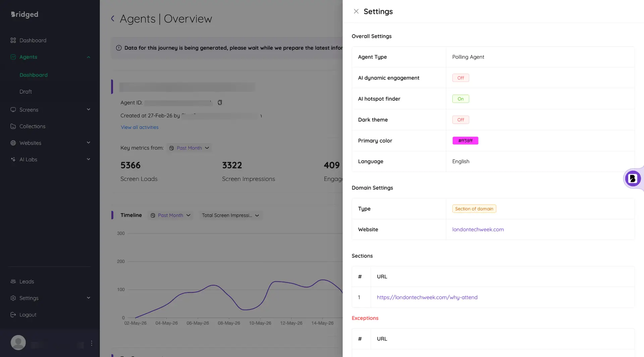The image size is (644, 357).
Task: Click the Logout arrow icon
Action: click(13, 315)
